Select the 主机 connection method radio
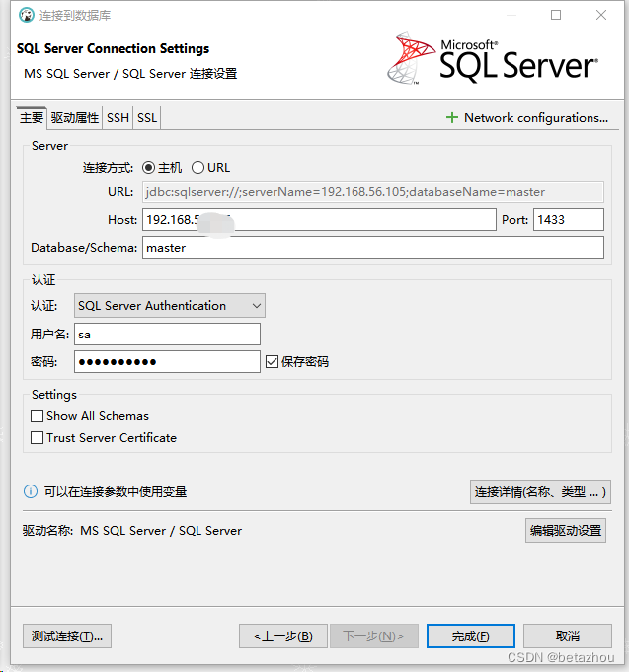This screenshot has width=629, height=672. [148, 167]
